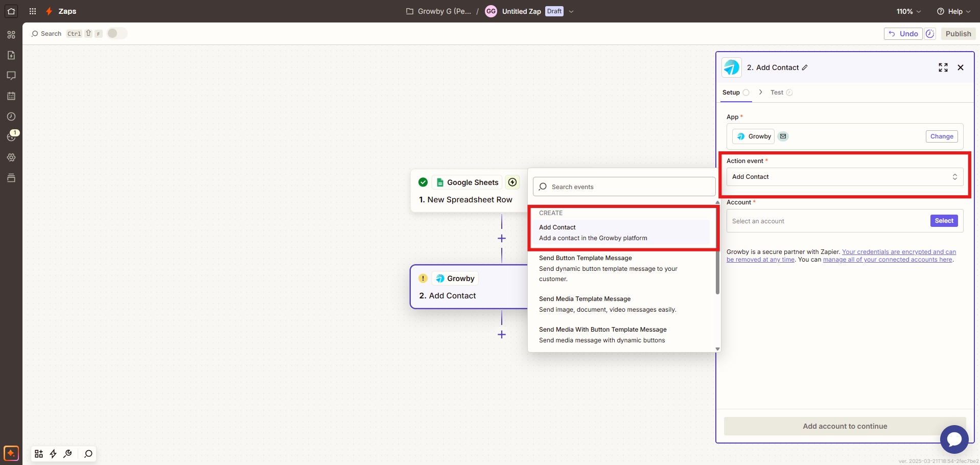This screenshot has width=980, height=465.
Task: Click the events list scrollbar
Action: click(x=717, y=250)
